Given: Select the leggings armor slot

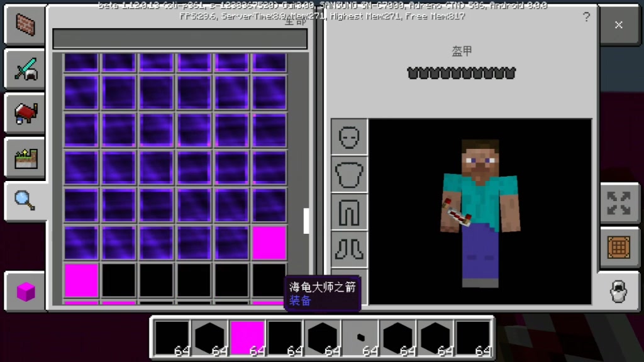Looking at the screenshot, I should click(349, 212).
